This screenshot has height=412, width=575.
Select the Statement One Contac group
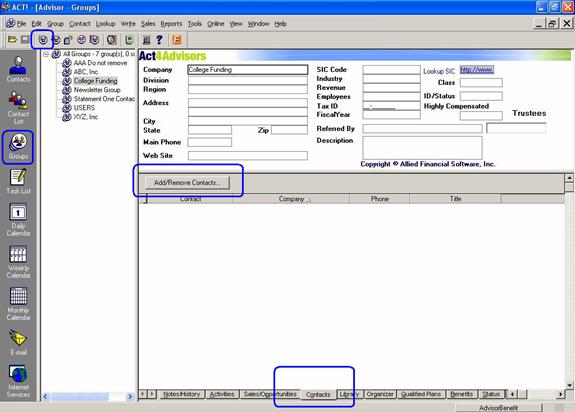[x=104, y=99]
